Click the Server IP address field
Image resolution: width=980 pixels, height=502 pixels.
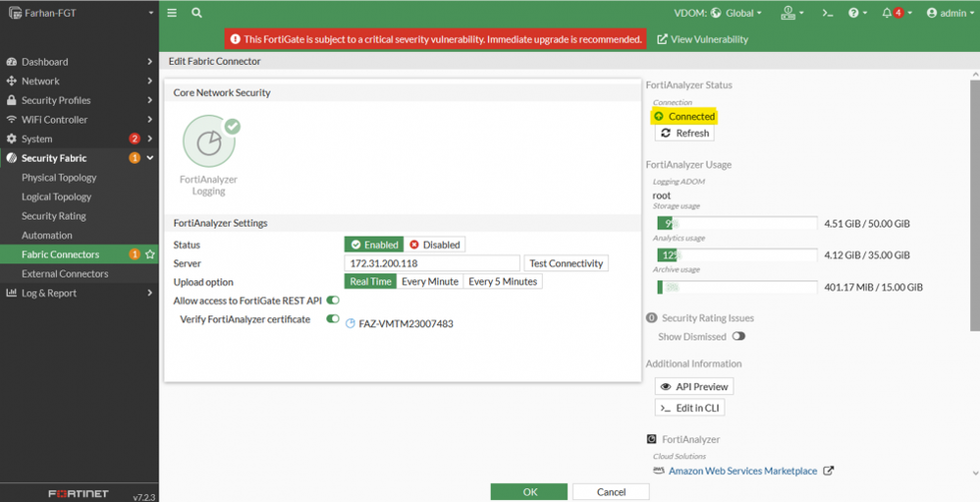[x=432, y=263]
